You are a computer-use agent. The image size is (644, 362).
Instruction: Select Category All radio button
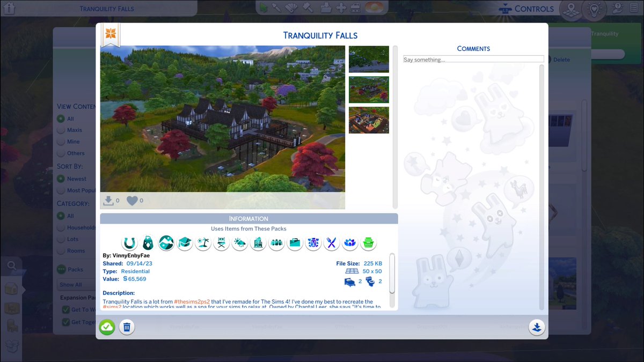pos(61,216)
